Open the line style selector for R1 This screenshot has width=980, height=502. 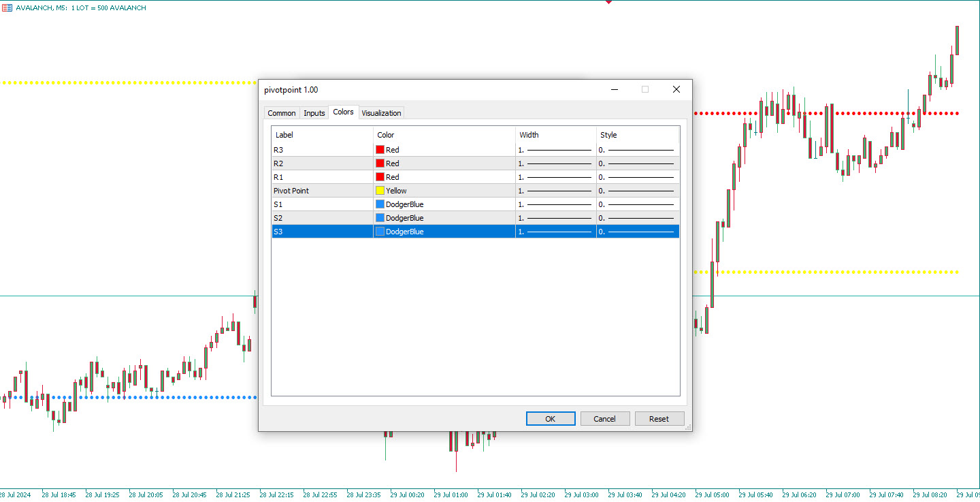point(638,177)
